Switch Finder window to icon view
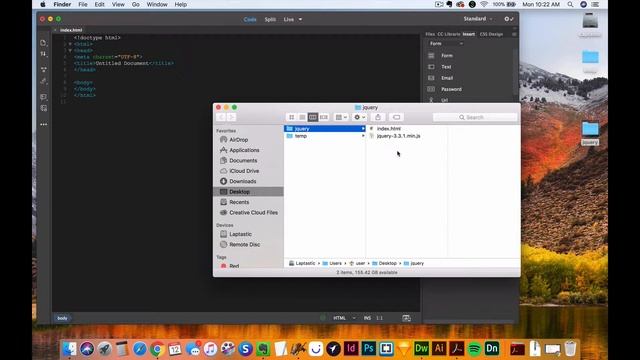The image size is (640, 360). point(291,117)
